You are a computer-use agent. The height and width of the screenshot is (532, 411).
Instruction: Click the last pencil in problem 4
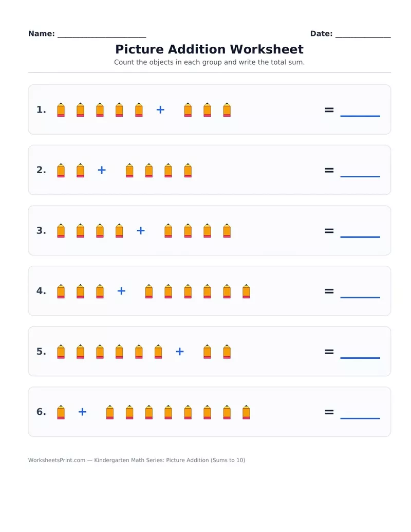(247, 291)
